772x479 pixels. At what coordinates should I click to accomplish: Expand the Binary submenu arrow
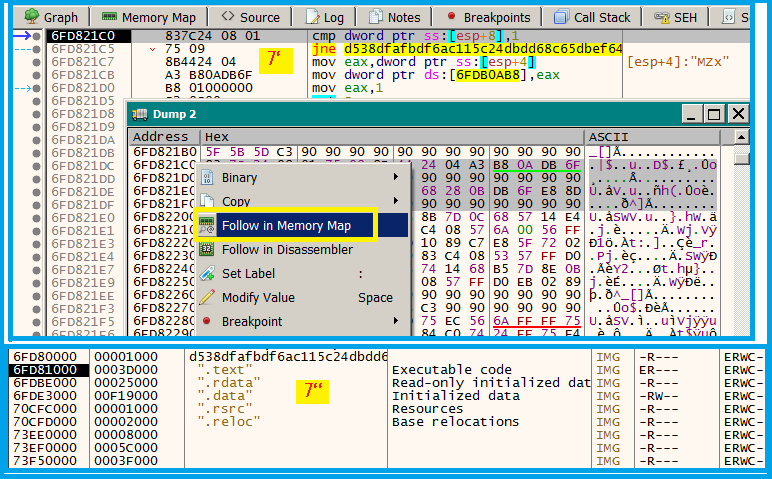click(397, 178)
